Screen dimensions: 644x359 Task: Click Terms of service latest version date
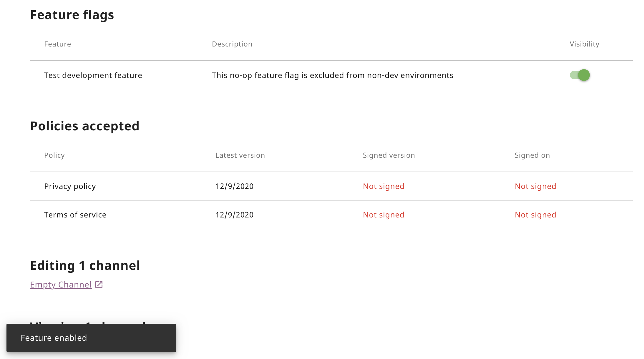tap(234, 215)
